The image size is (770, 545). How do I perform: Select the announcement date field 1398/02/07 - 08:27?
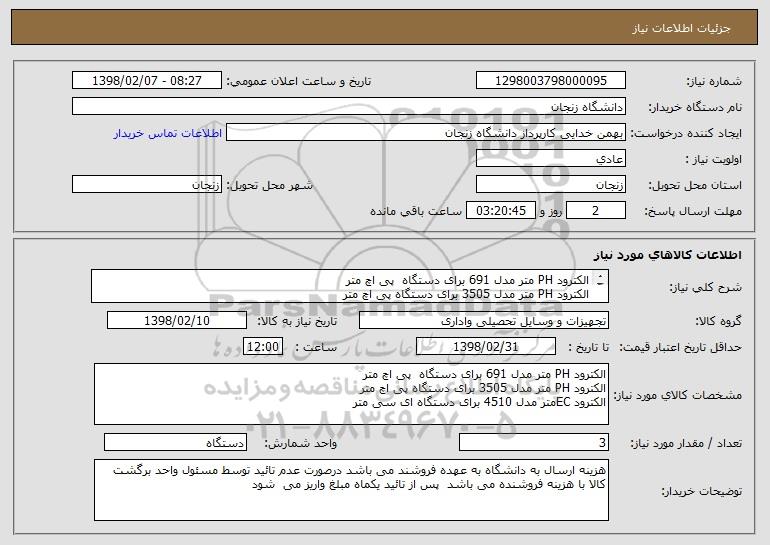(147, 81)
